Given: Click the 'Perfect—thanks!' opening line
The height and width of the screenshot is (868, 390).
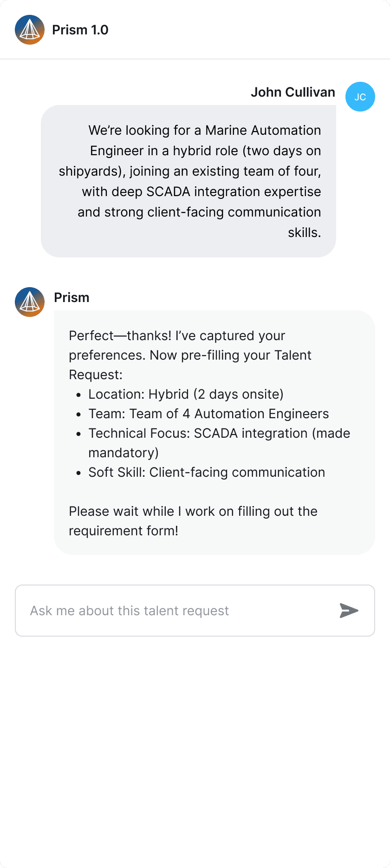Looking at the screenshot, I should [177, 335].
